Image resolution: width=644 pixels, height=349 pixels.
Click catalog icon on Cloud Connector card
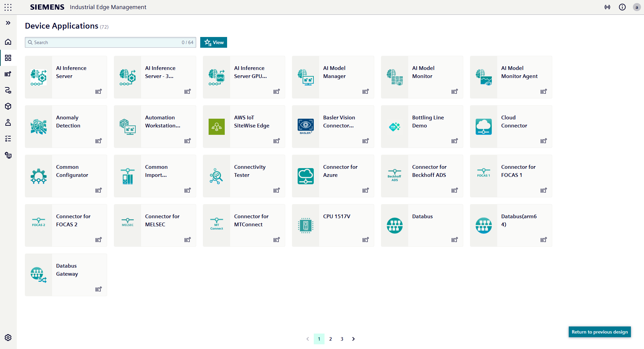544,141
